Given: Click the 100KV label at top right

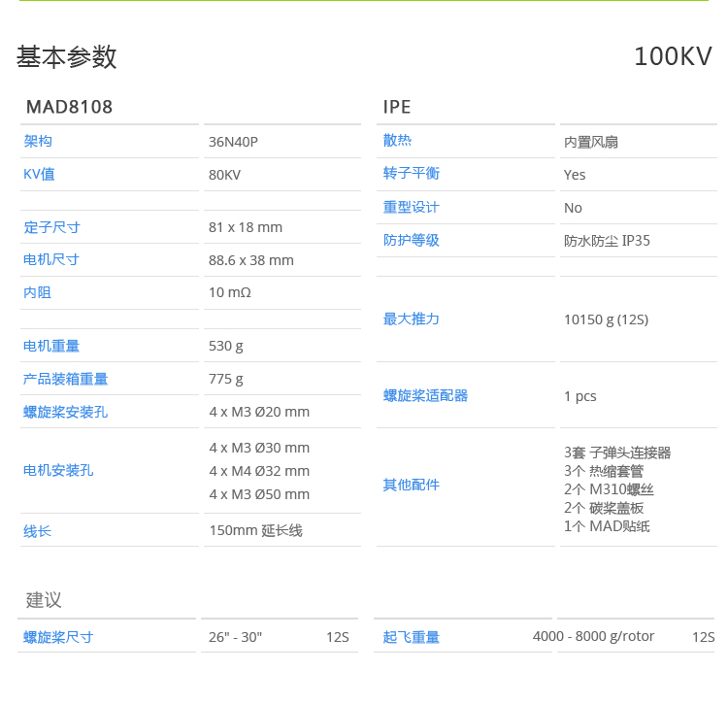Looking at the screenshot, I should (x=673, y=57).
